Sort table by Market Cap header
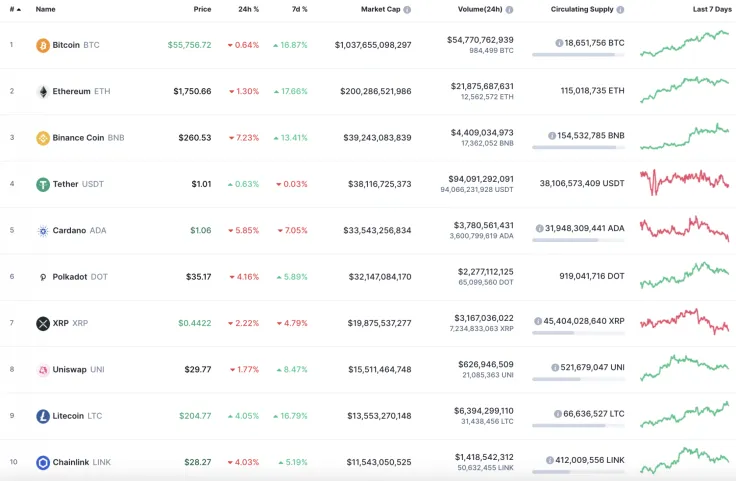 click(x=381, y=9)
